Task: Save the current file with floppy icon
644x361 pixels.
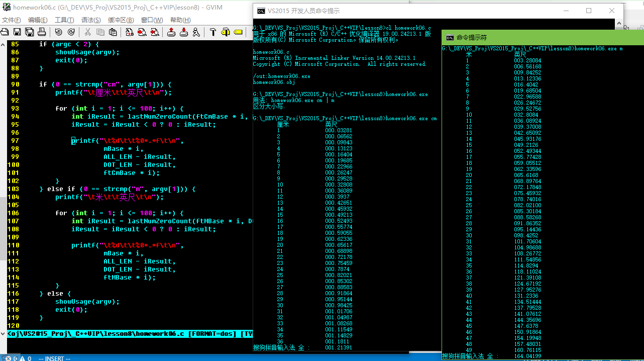Action: tap(17, 32)
